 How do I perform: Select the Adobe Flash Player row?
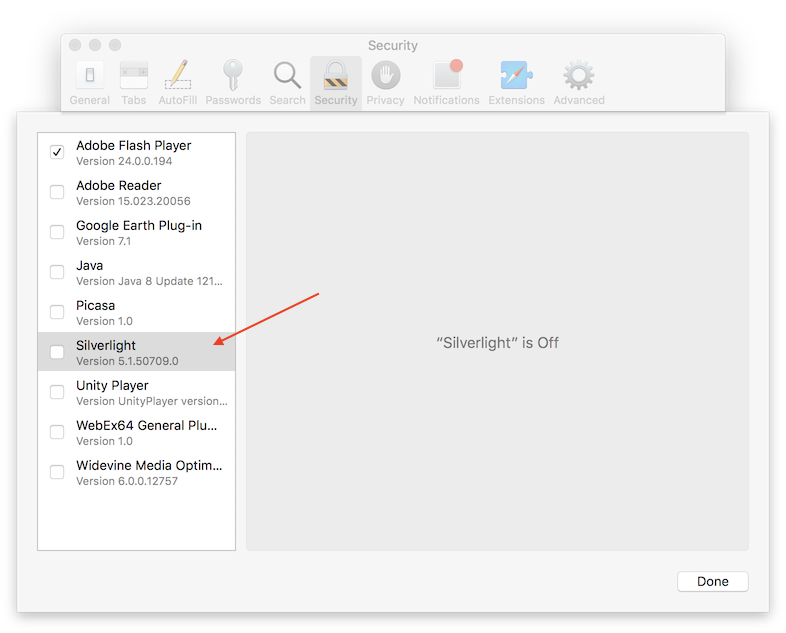(136, 152)
